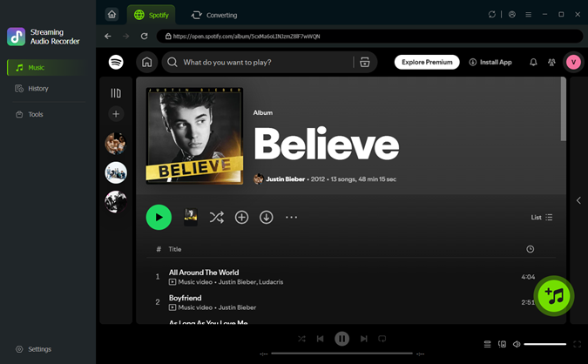Go back with the browser back arrow

pyautogui.click(x=108, y=36)
